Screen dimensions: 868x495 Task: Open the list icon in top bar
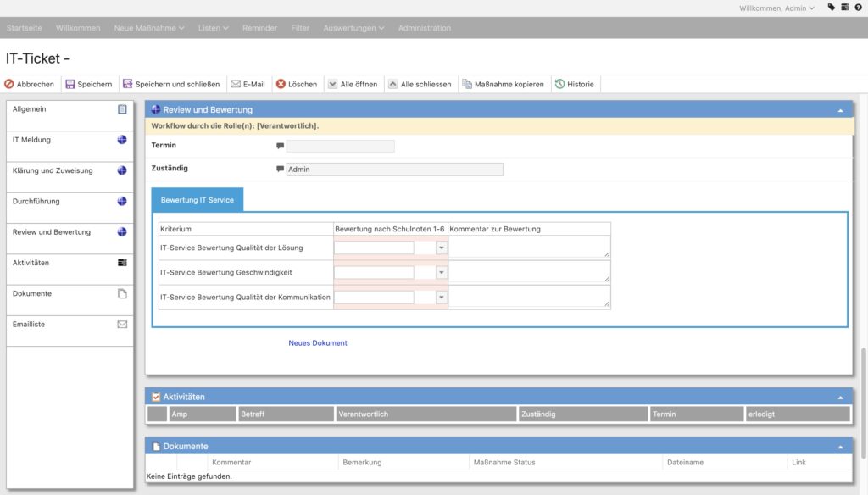click(x=845, y=7)
